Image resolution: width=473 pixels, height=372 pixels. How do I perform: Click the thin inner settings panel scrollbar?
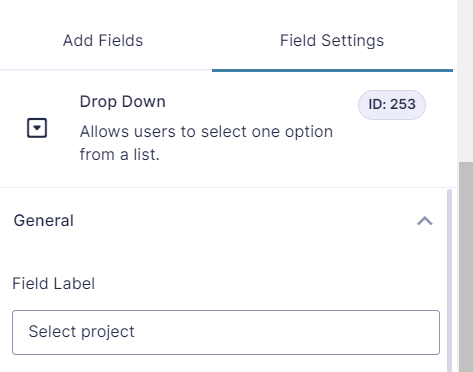449,280
